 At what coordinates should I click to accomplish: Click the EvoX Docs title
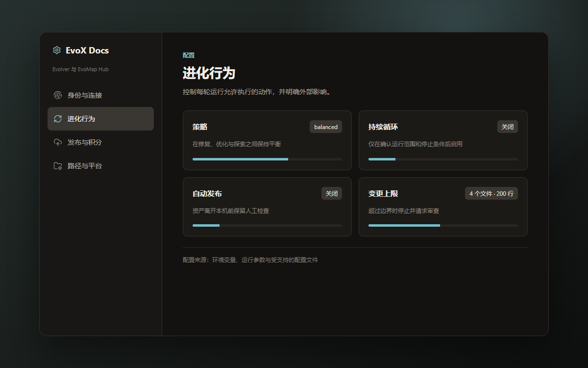[x=87, y=50]
